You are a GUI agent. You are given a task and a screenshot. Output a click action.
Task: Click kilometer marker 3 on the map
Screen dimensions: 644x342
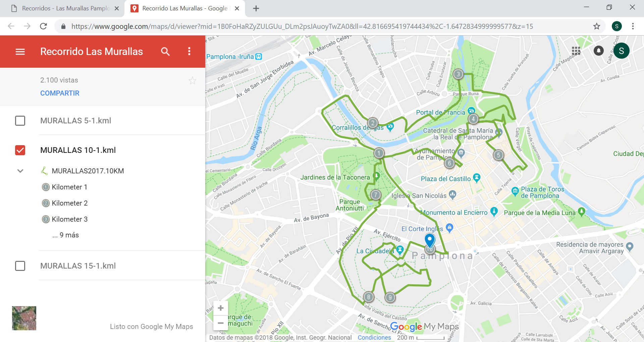pyautogui.click(x=458, y=74)
